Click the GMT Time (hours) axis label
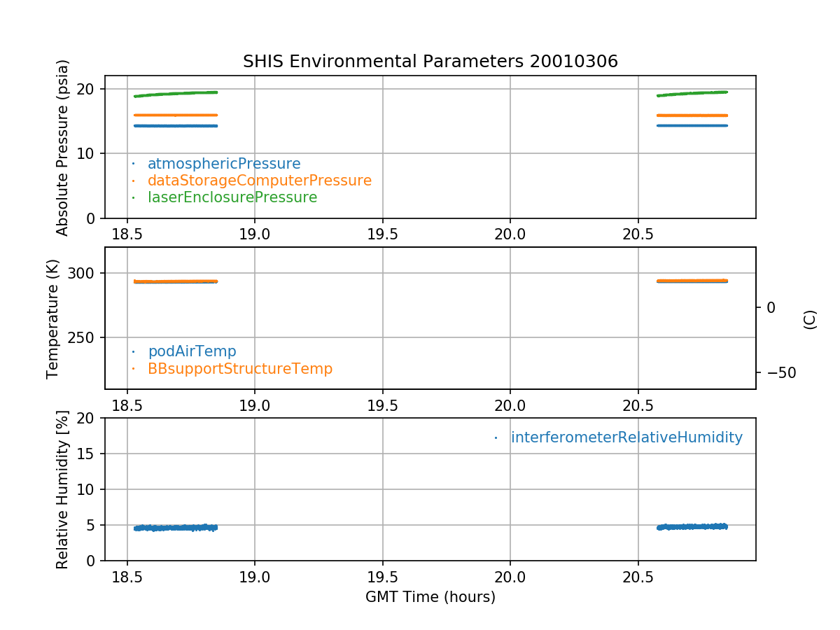 430,597
